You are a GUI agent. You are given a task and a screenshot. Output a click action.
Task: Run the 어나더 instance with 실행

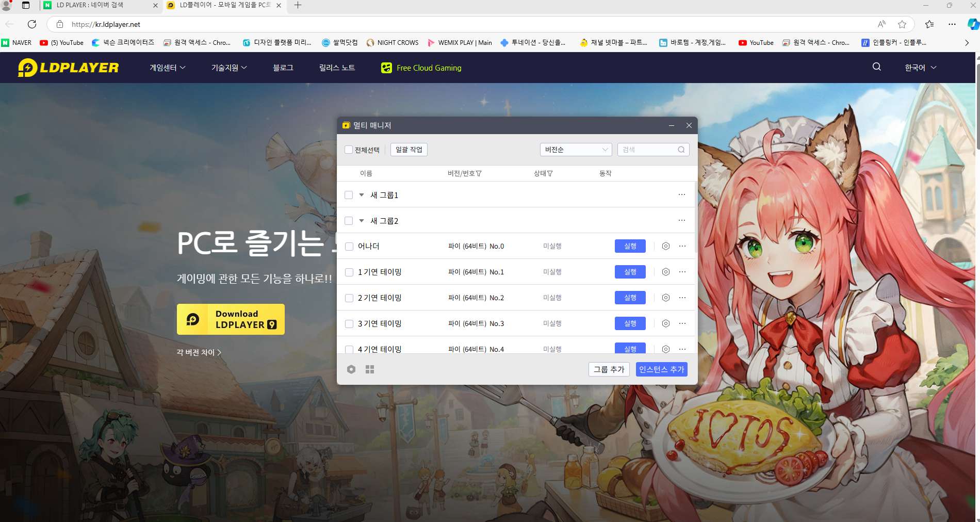pyautogui.click(x=630, y=246)
